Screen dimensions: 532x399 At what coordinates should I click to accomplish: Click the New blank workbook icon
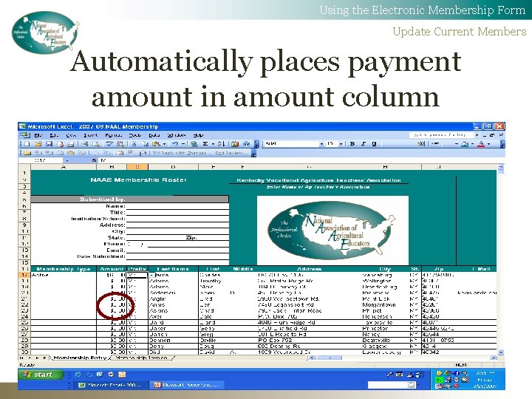(x=27, y=144)
